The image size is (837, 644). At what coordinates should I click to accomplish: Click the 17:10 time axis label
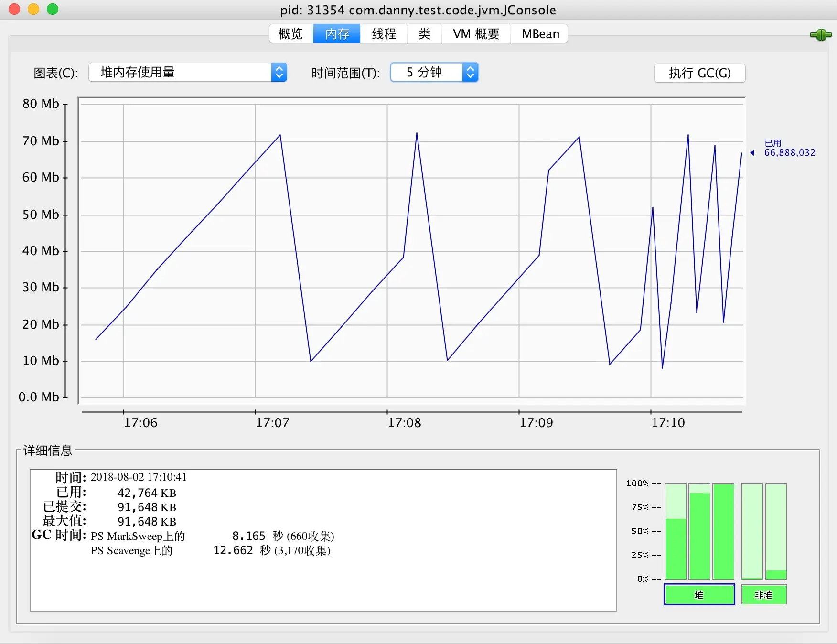(x=668, y=423)
